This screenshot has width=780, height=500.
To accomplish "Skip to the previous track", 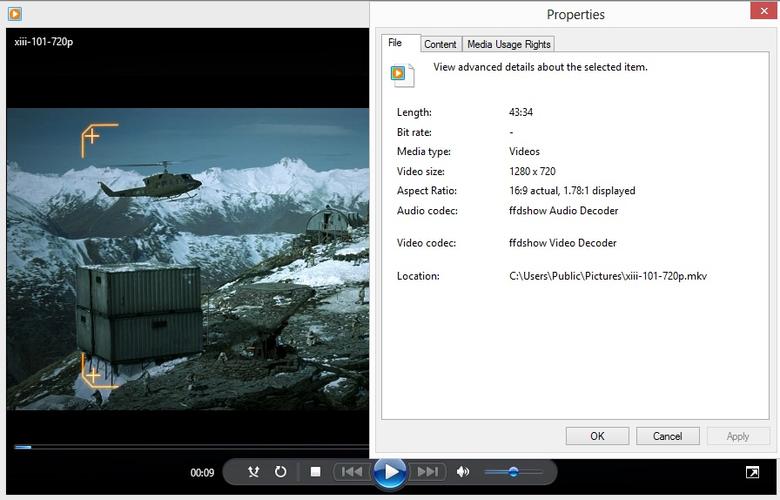I will pyautogui.click(x=352, y=472).
